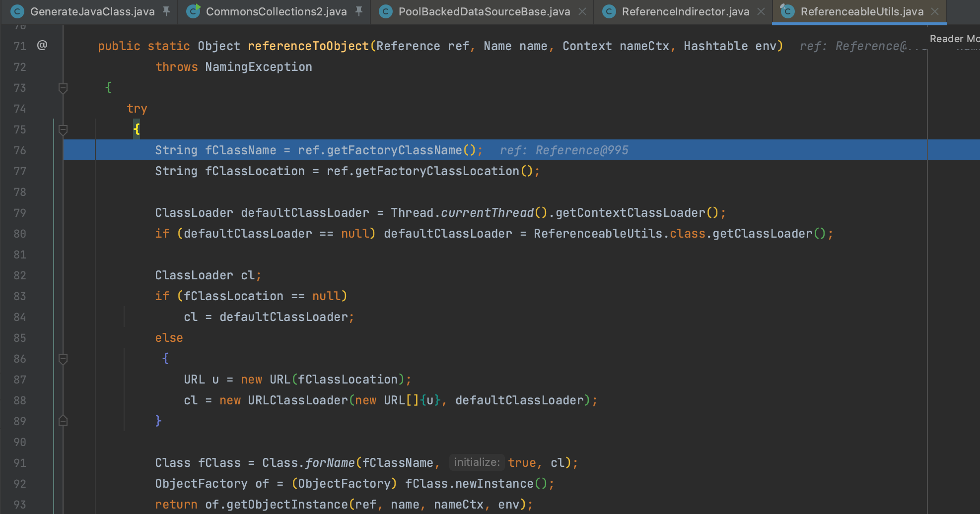Unpin the CommonsCollections2.java tab
The width and height of the screenshot is (980, 514).
click(358, 11)
